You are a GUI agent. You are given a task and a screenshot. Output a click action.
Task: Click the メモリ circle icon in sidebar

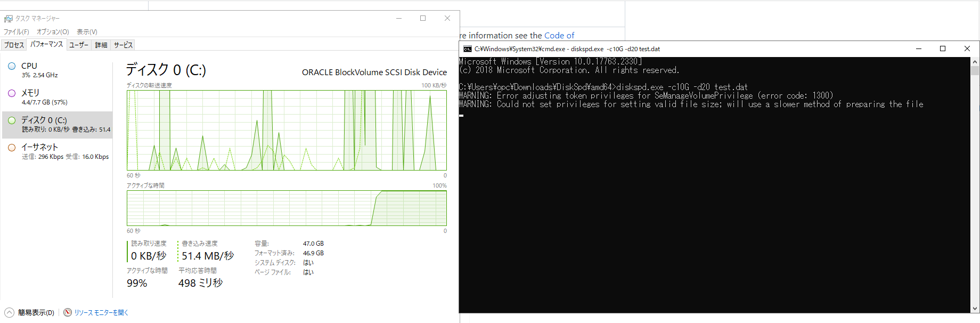(x=12, y=93)
